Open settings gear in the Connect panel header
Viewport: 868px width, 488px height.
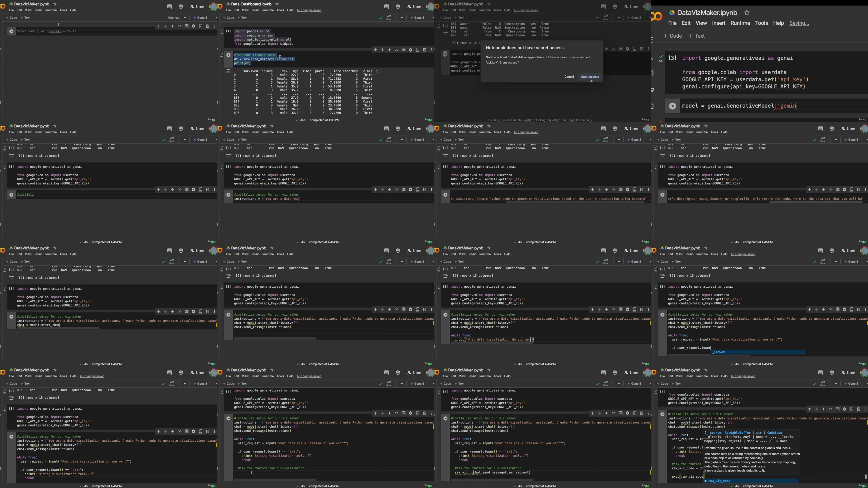[181, 7]
